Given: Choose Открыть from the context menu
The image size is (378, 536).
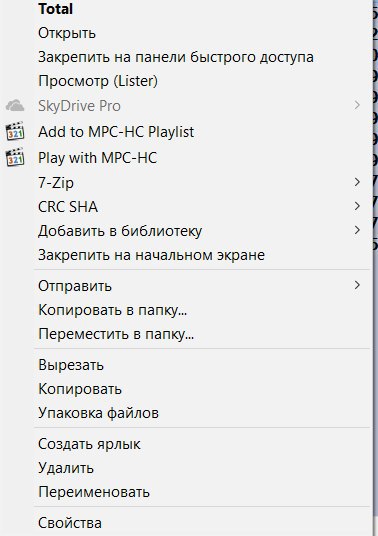Looking at the screenshot, I should click(67, 33).
